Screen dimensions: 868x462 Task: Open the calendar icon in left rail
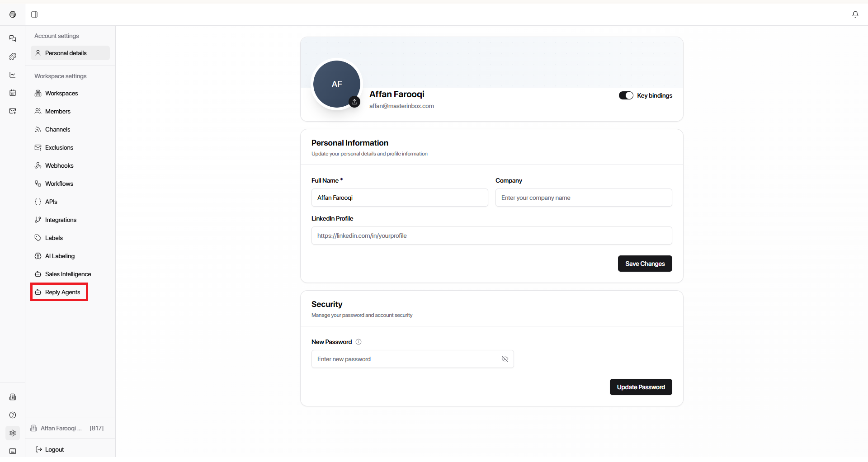pos(13,93)
